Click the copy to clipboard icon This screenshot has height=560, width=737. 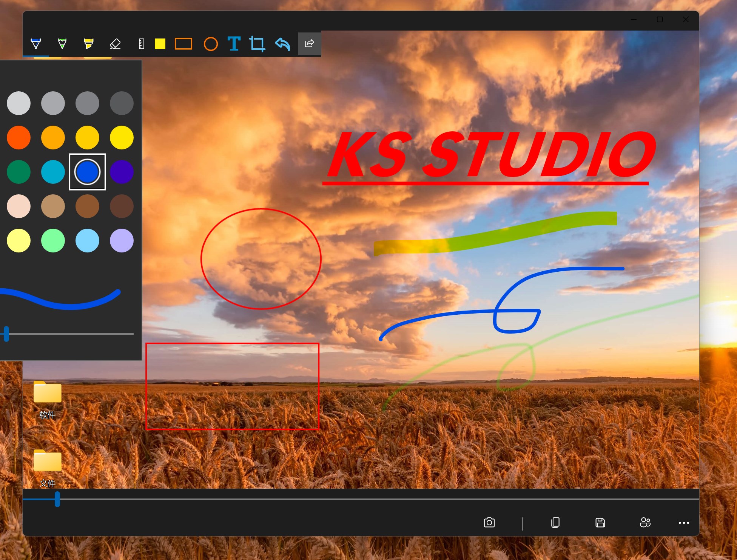pyautogui.click(x=555, y=523)
